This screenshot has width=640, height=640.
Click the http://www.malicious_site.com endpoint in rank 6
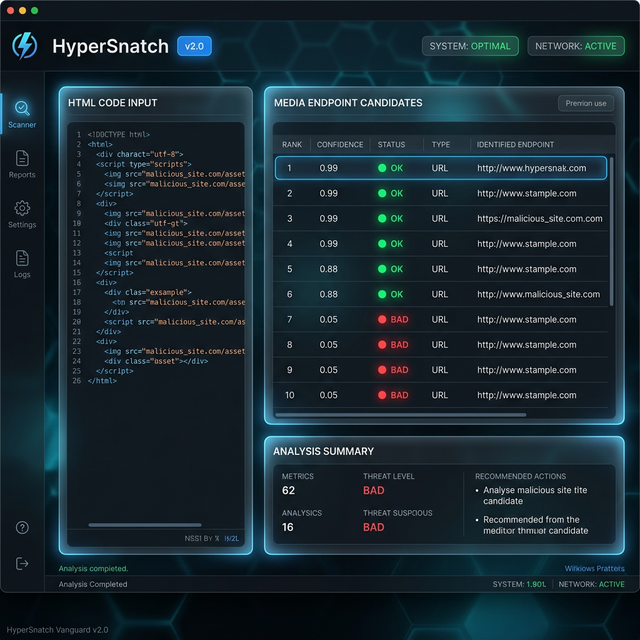pyautogui.click(x=538, y=294)
